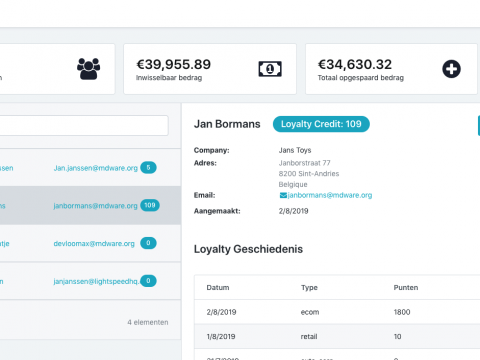The height and width of the screenshot is (360, 480).
Task: Click the Loyalty Credit: 109 badge
Action: pyautogui.click(x=321, y=124)
